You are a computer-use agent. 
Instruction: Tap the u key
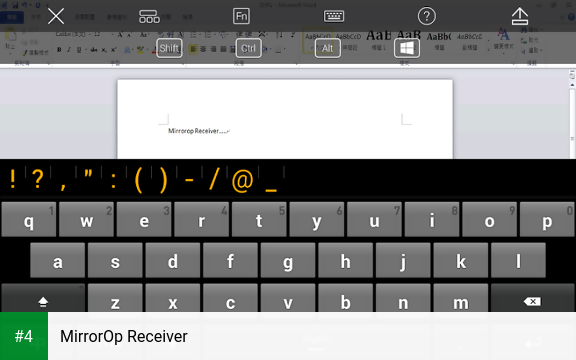(x=374, y=219)
